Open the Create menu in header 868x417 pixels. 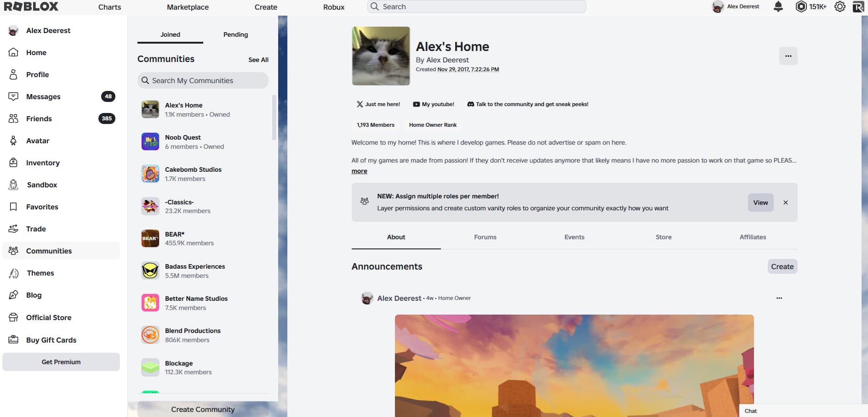tap(266, 7)
